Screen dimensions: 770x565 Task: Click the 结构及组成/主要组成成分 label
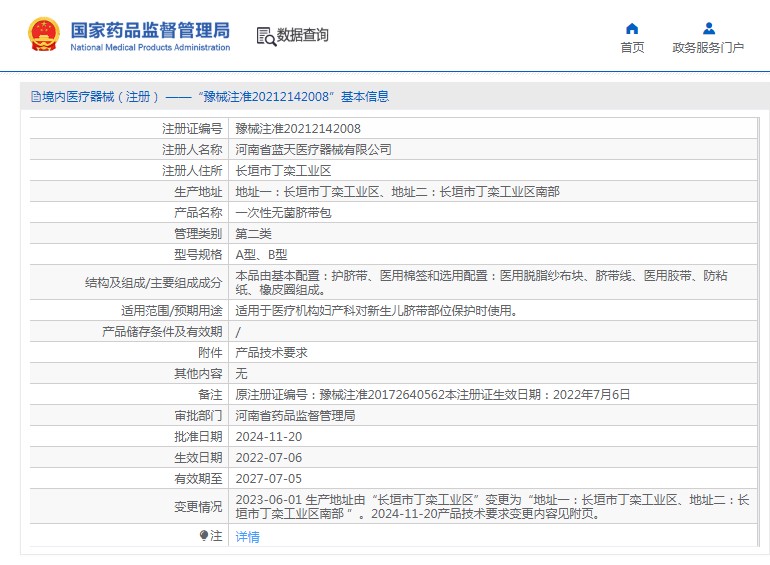(x=153, y=283)
